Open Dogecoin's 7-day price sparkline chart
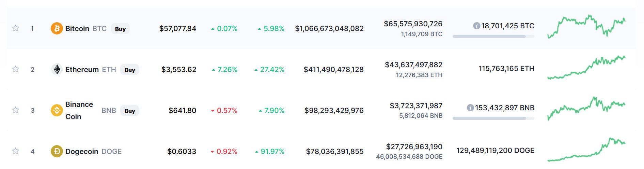The image size is (644, 169). coord(586,150)
